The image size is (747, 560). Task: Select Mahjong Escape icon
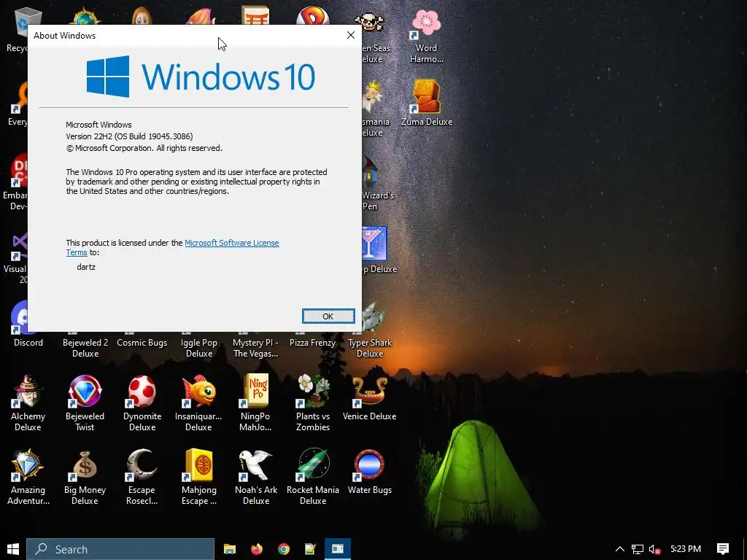coord(199,476)
